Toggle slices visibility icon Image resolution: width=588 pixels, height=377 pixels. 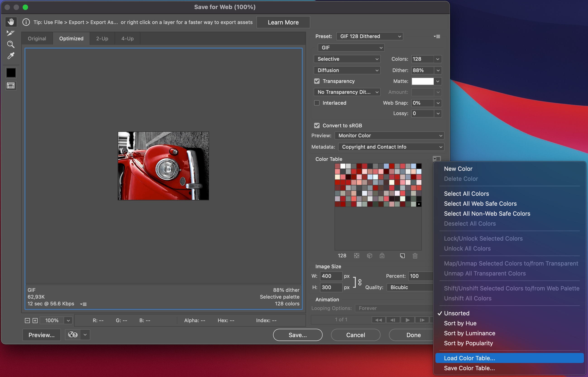pyautogui.click(x=11, y=86)
